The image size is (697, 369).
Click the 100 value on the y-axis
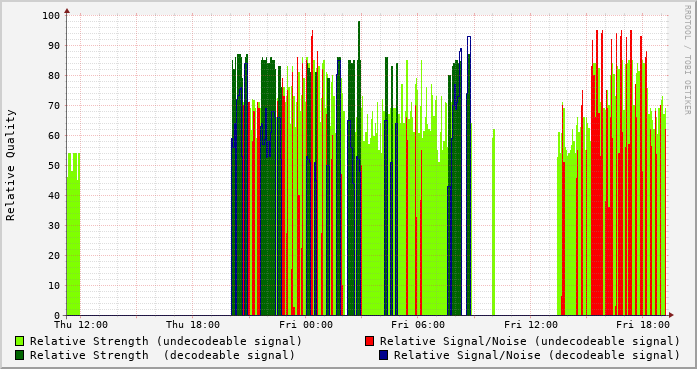click(x=51, y=16)
